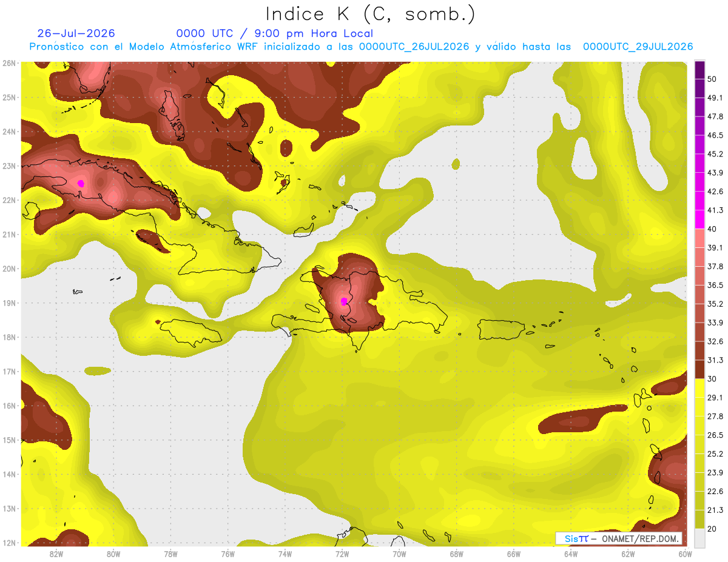Click the colorbar value "37.8"
Screen dimensions: 728x562
coord(715,267)
